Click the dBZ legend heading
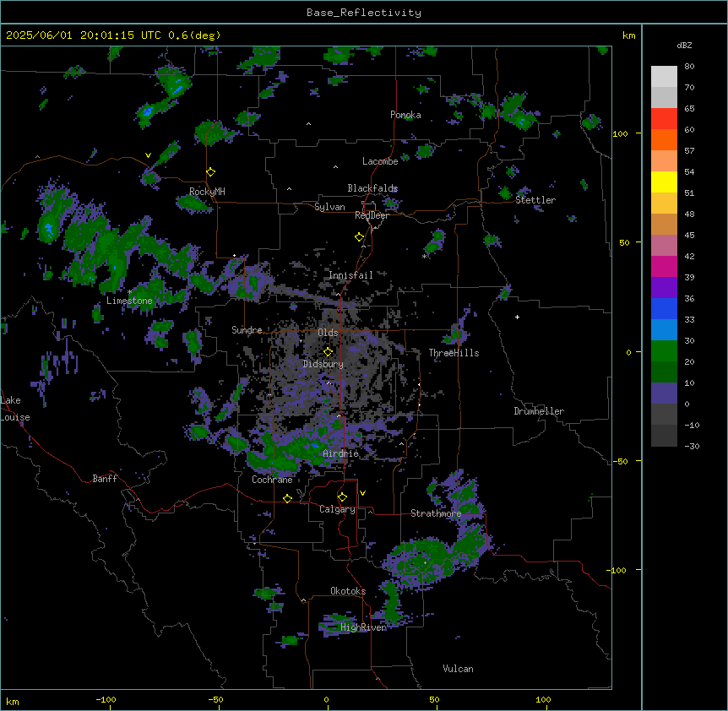This screenshot has width=728, height=711. [684, 45]
